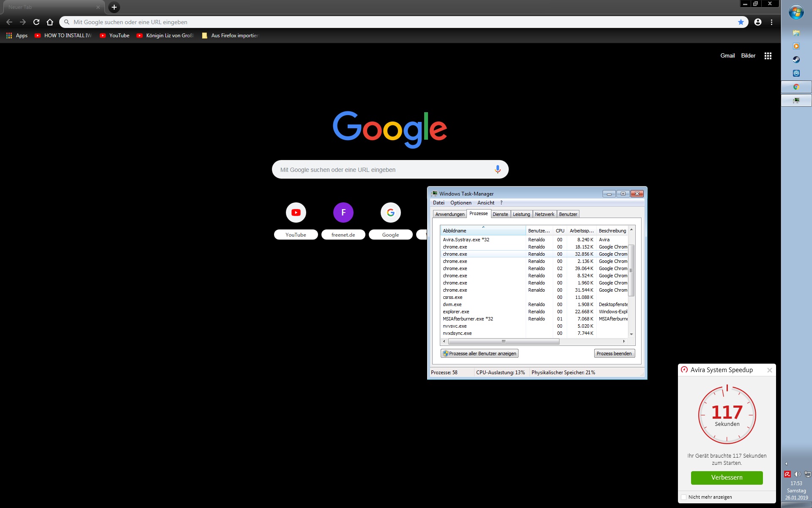Start voice search with the microphone icon
The height and width of the screenshot is (508, 812).
tap(498, 169)
